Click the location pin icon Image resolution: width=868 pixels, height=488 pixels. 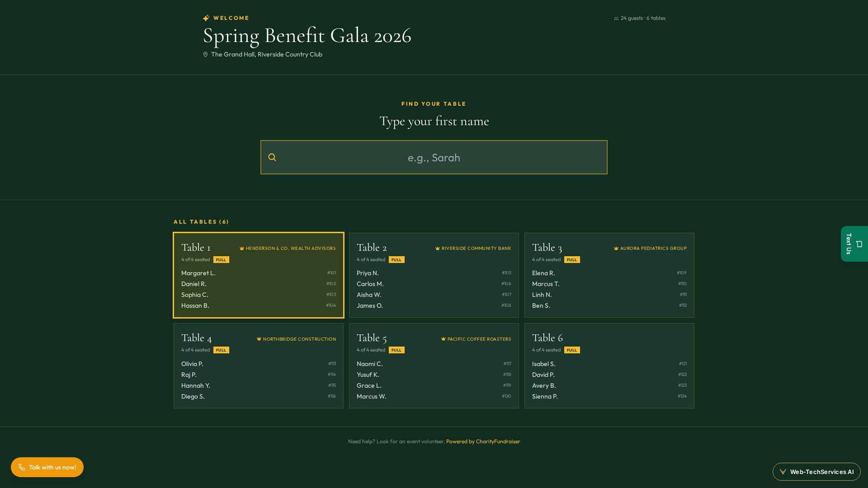(205, 54)
